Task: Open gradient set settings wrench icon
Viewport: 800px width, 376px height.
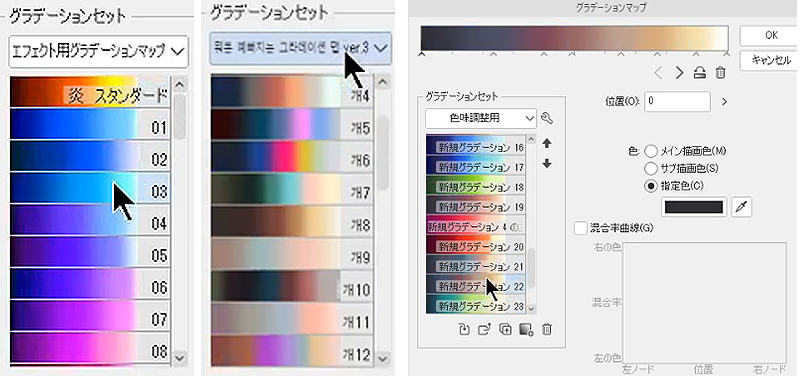Action: point(547,118)
